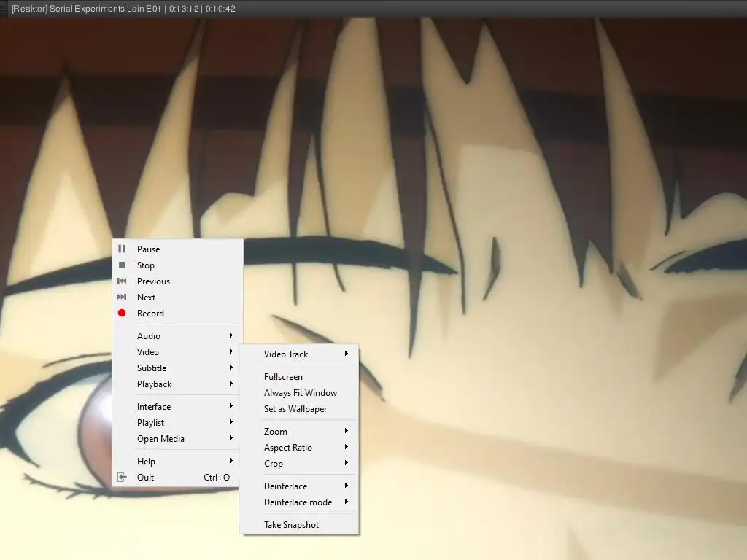
Task: Expand the Video Track submenu arrow
Action: [347, 354]
